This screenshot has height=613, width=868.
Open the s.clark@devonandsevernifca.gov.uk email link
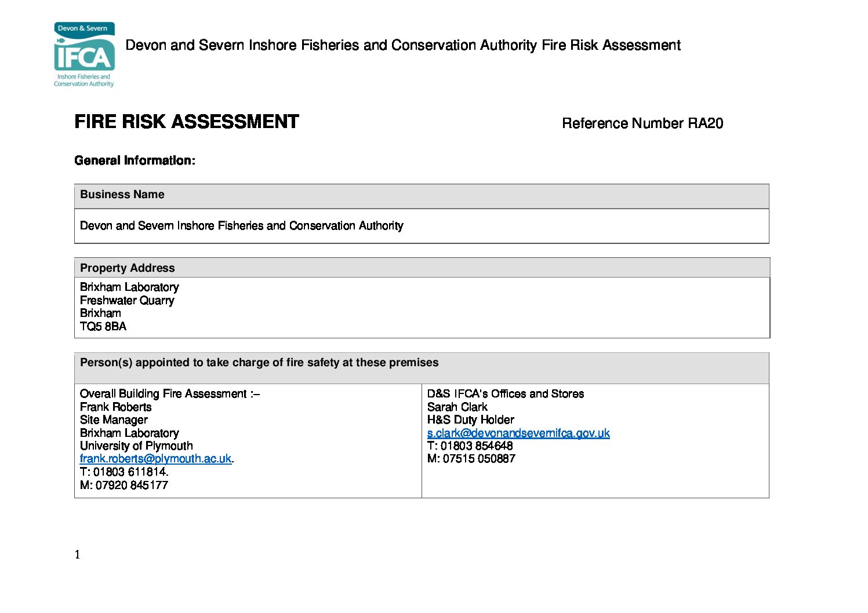[518, 433]
